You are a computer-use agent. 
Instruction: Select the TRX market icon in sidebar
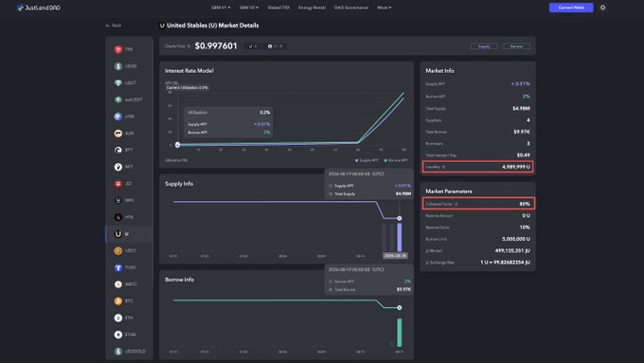pyautogui.click(x=118, y=49)
